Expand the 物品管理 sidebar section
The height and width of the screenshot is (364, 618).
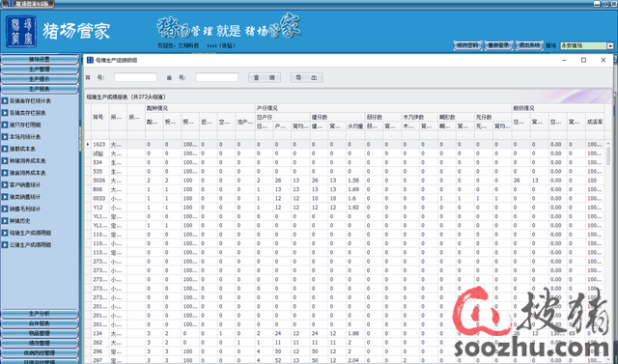pyautogui.click(x=40, y=333)
